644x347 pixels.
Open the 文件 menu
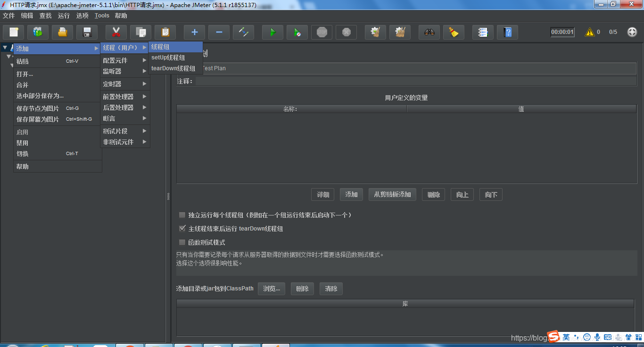[9, 16]
